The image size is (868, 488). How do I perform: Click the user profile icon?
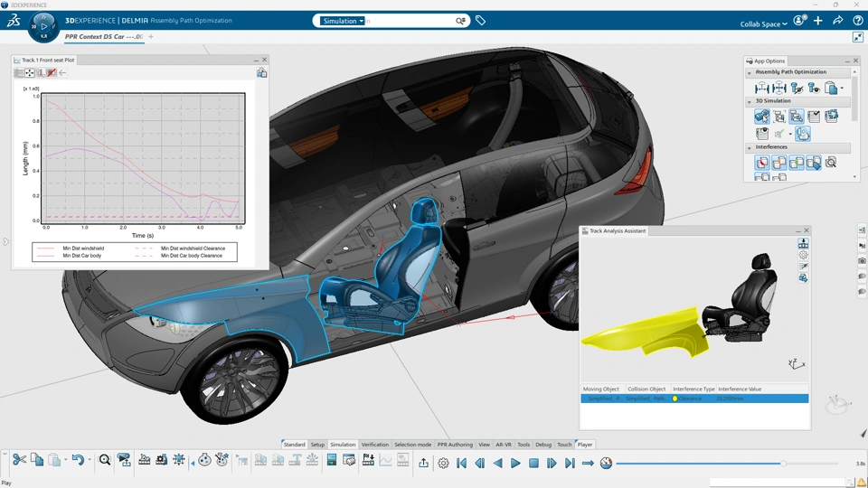point(798,21)
